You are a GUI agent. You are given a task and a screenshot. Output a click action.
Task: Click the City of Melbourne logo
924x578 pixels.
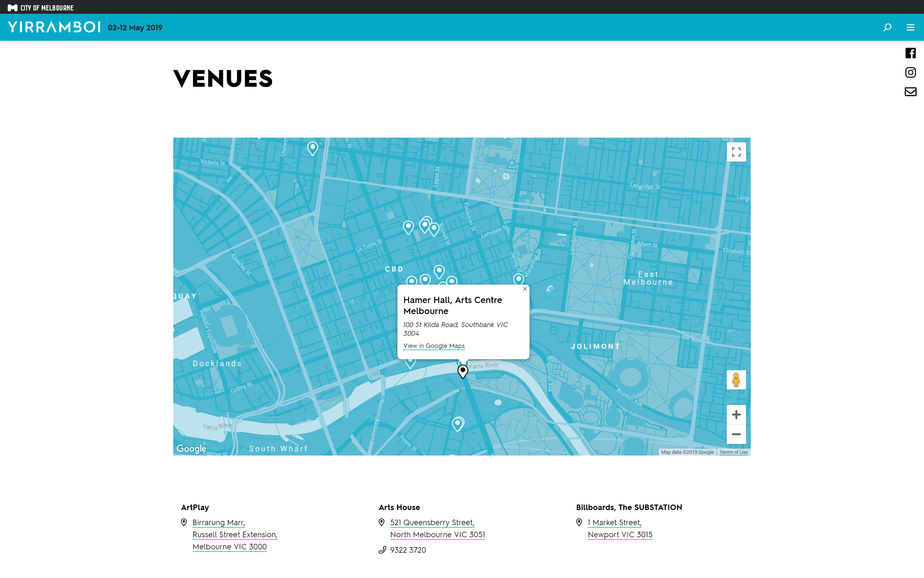point(40,7)
